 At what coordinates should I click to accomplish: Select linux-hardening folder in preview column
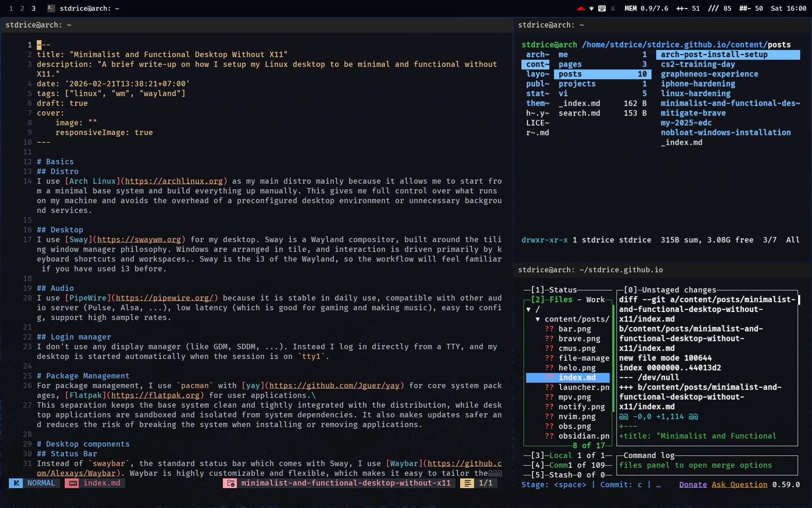(695, 94)
